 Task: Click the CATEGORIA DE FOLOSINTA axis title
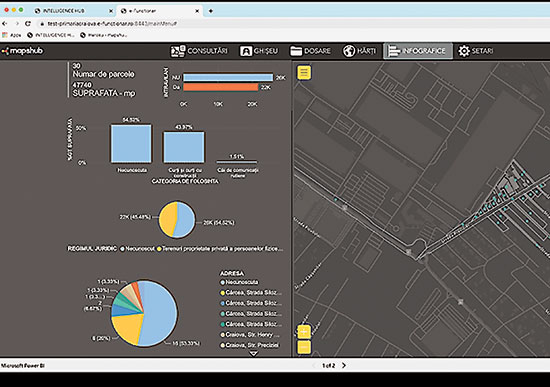[x=185, y=181]
